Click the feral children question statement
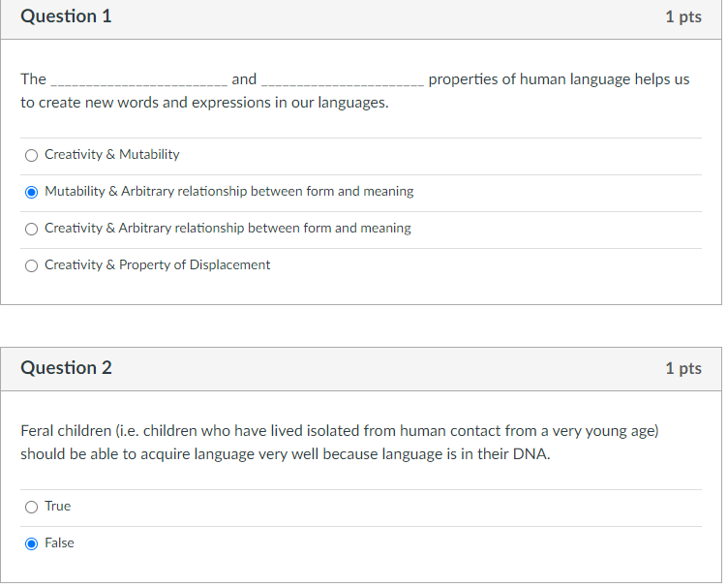728x588 pixels. pos(340,442)
